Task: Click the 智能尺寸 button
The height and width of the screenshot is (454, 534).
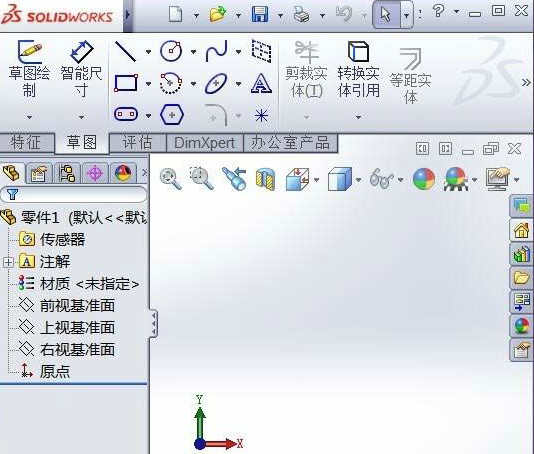Action: pyautogui.click(x=81, y=69)
